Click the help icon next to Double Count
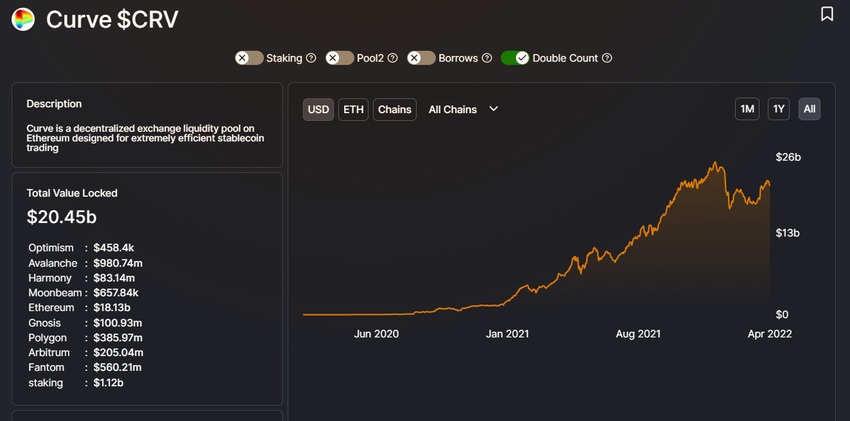The height and width of the screenshot is (421, 850). [x=607, y=58]
